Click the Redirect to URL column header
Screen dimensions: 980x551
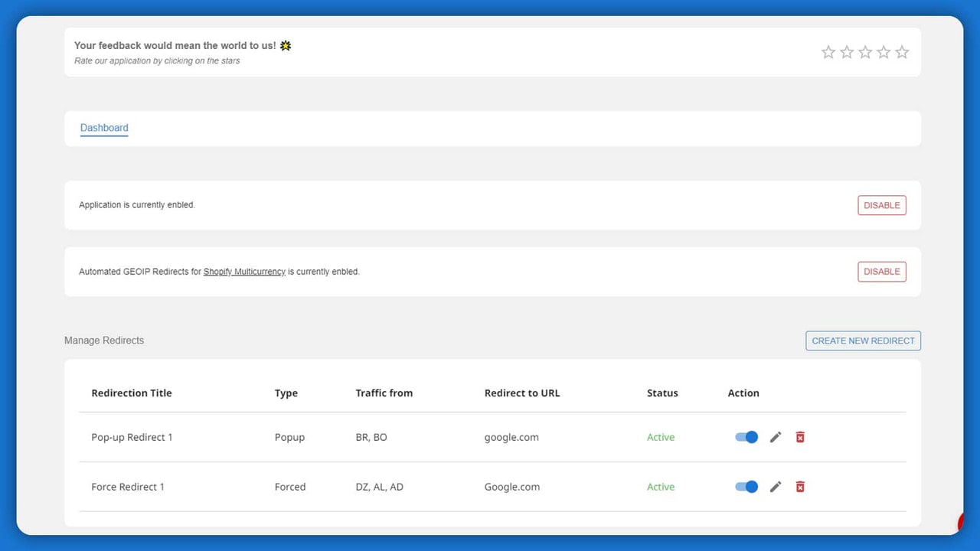522,393
